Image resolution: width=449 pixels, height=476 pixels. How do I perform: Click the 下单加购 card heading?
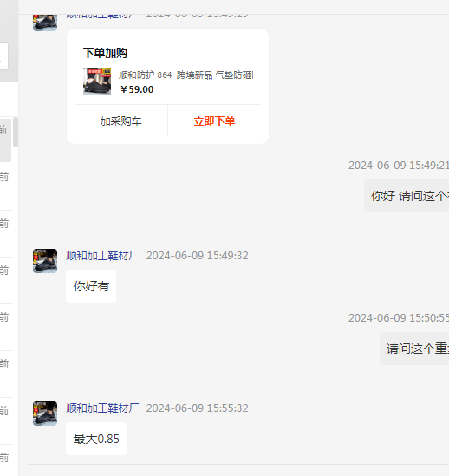pyautogui.click(x=105, y=53)
